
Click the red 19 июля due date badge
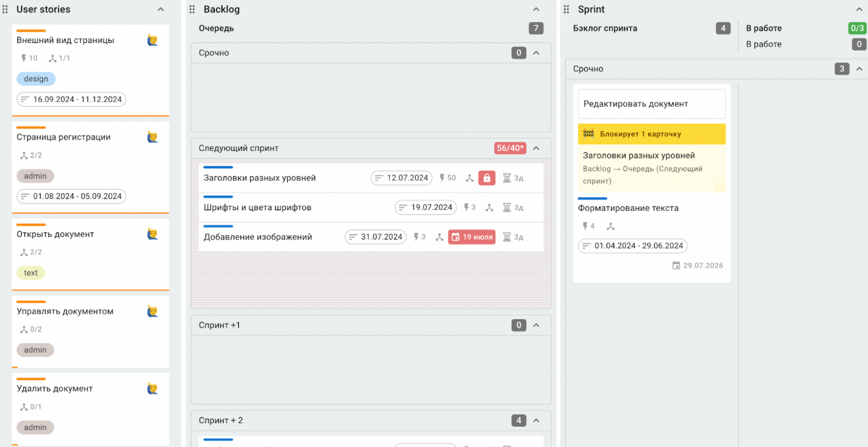click(471, 237)
